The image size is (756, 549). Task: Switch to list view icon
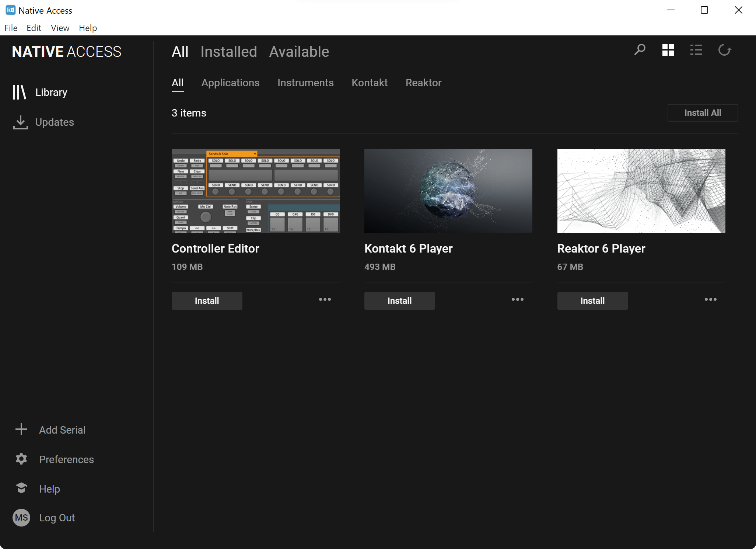696,50
